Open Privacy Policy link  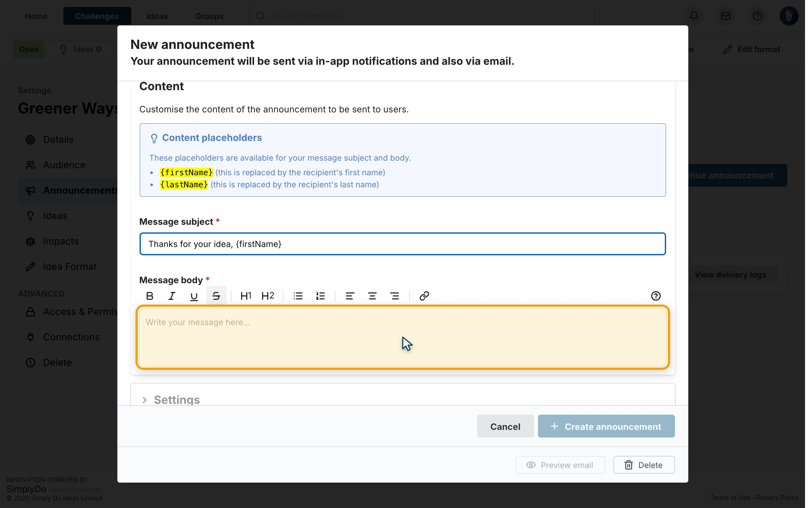click(777, 497)
